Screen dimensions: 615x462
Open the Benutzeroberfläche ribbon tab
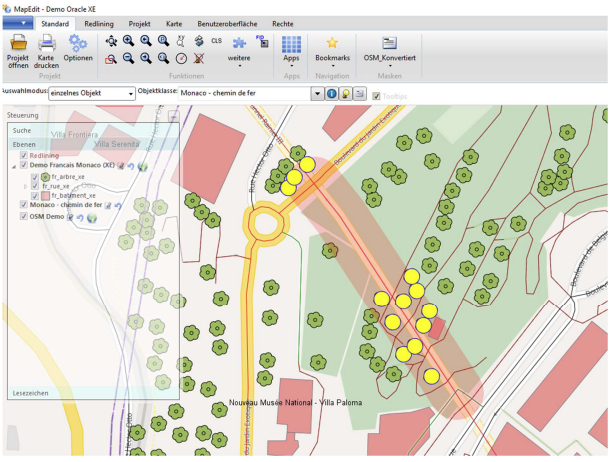tap(229, 22)
